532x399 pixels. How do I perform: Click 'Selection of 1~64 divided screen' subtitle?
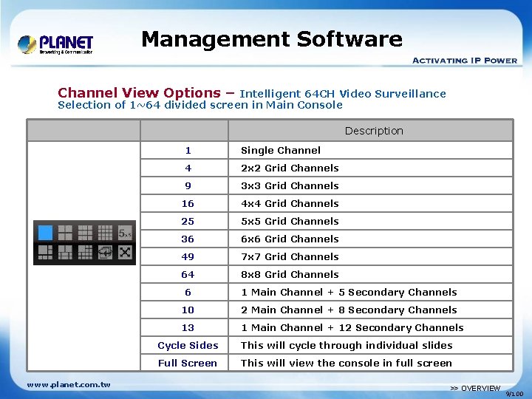tap(200, 105)
